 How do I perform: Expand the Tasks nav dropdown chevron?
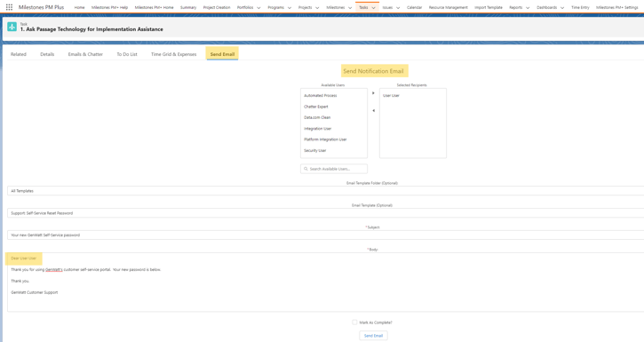click(373, 7)
